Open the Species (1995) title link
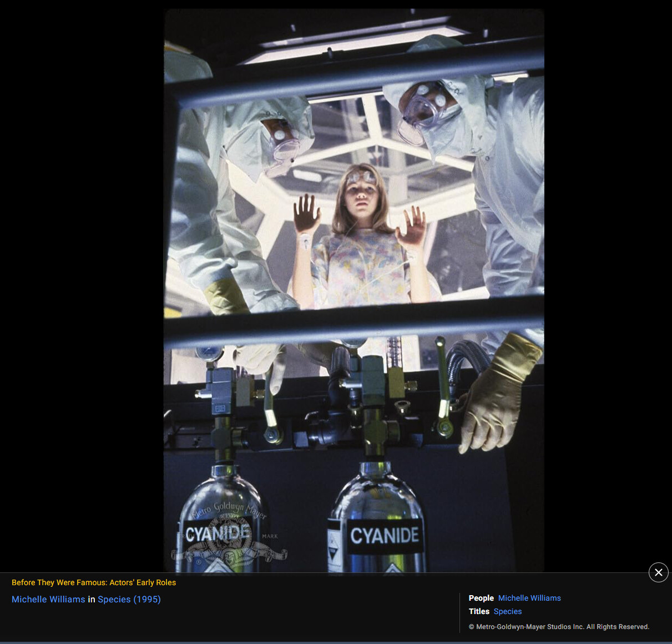Image resolution: width=672 pixels, height=644 pixels. [x=129, y=599]
